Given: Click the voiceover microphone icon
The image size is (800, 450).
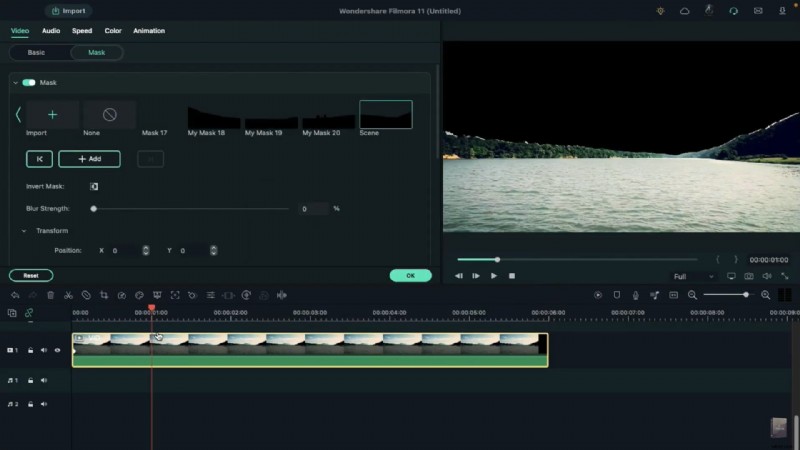Looking at the screenshot, I should pyautogui.click(x=636, y=295).
